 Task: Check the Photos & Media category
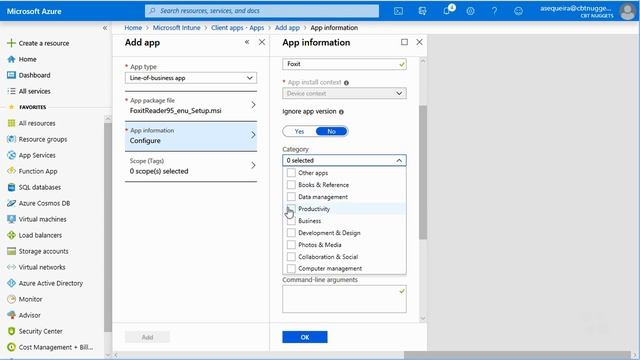(x=291, y=245)
